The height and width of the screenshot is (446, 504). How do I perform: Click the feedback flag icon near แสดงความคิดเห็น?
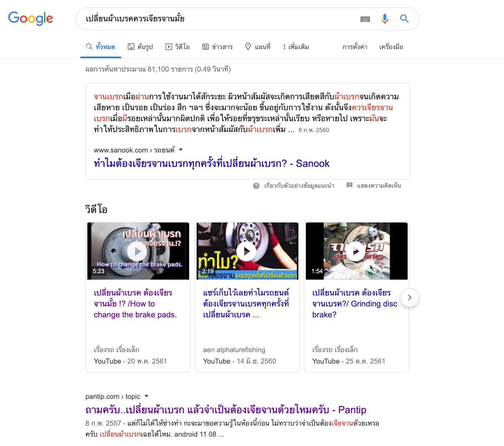[349, 185]
